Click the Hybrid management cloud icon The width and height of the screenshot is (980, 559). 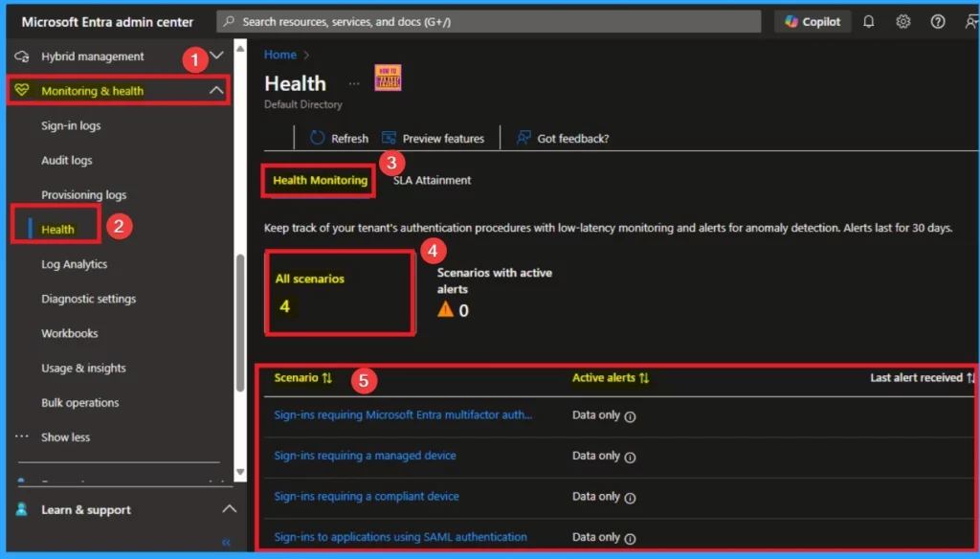(22, 56)
